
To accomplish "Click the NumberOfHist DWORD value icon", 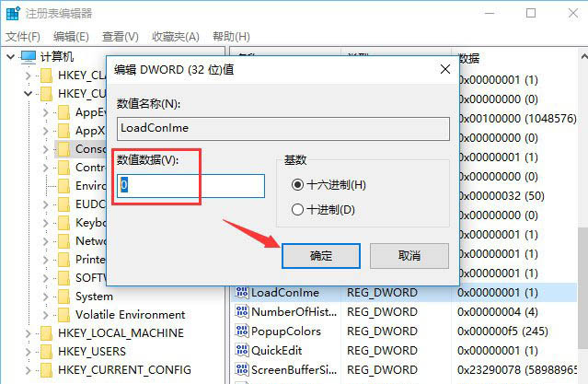I will [243, 312].
